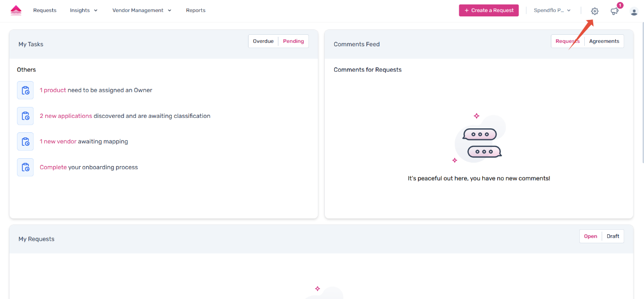This screenshot has width=644, height=299.
Task: Click the 'Complete' onboarding link
Action: coord(53,168)
